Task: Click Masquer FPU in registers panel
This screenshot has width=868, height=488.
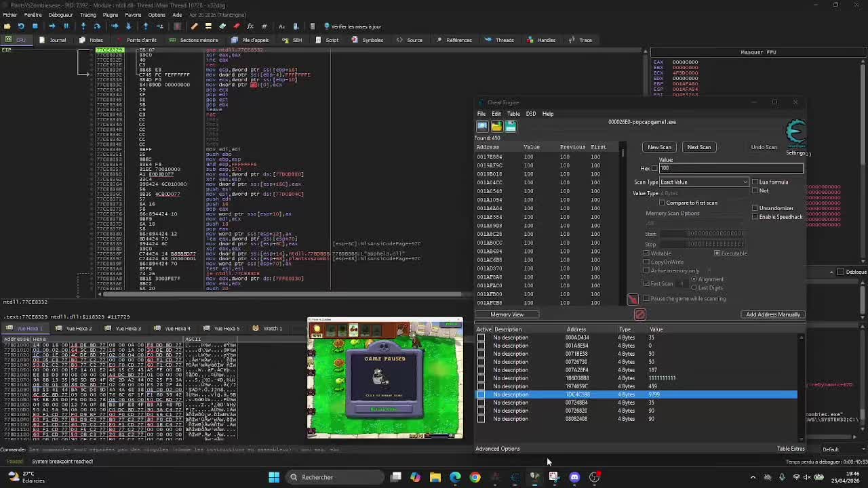Action: coord(758,52)
